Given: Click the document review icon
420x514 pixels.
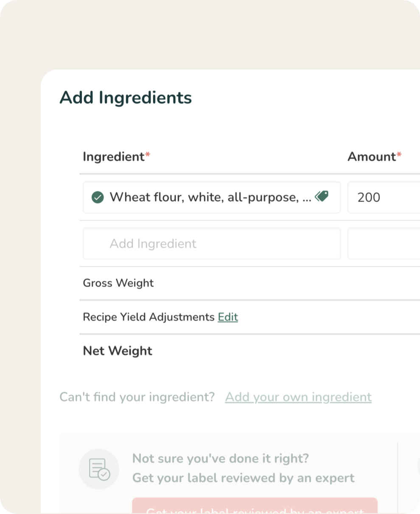Looking at the screenshot, I should coord(99,469).
